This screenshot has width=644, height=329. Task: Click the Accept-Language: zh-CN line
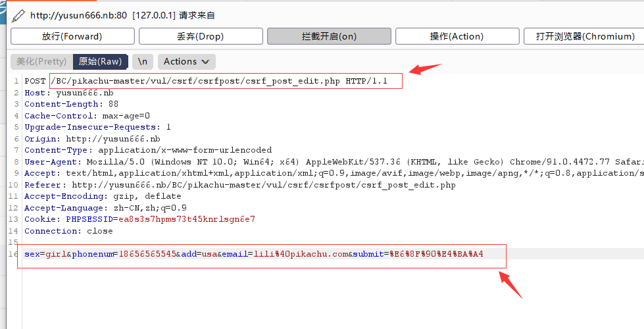click(105, 208)
